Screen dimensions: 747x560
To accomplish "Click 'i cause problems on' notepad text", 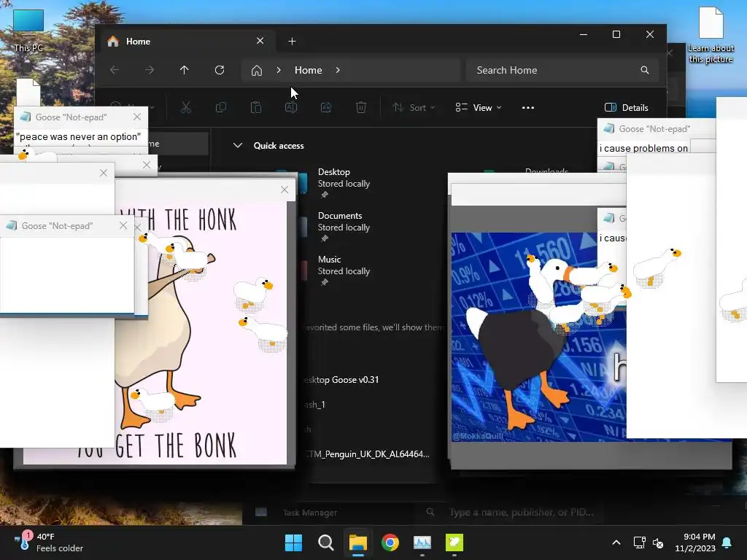I will [643, 148].
